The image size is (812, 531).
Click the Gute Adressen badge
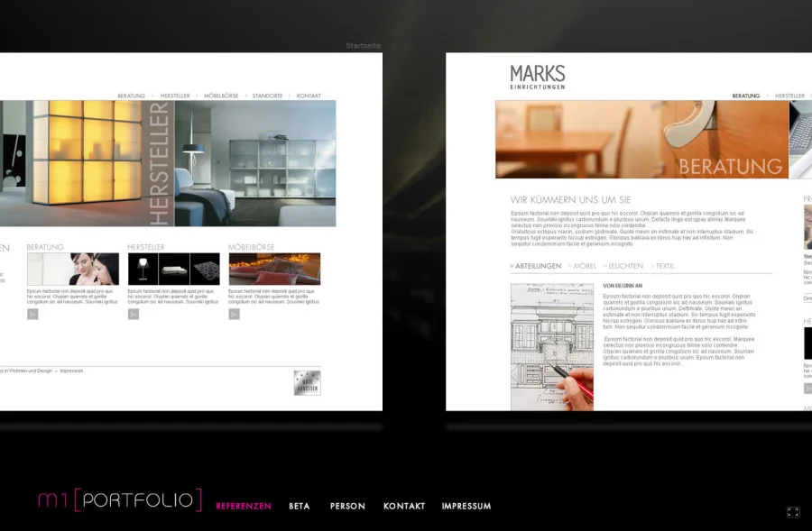(307, 382)
